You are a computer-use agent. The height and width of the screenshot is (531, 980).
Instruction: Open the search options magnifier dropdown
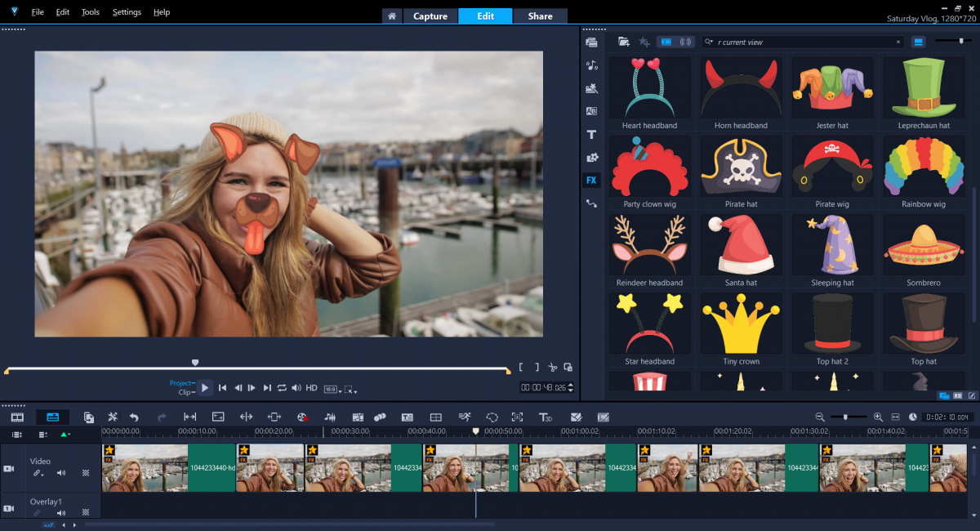click(710, 42)
